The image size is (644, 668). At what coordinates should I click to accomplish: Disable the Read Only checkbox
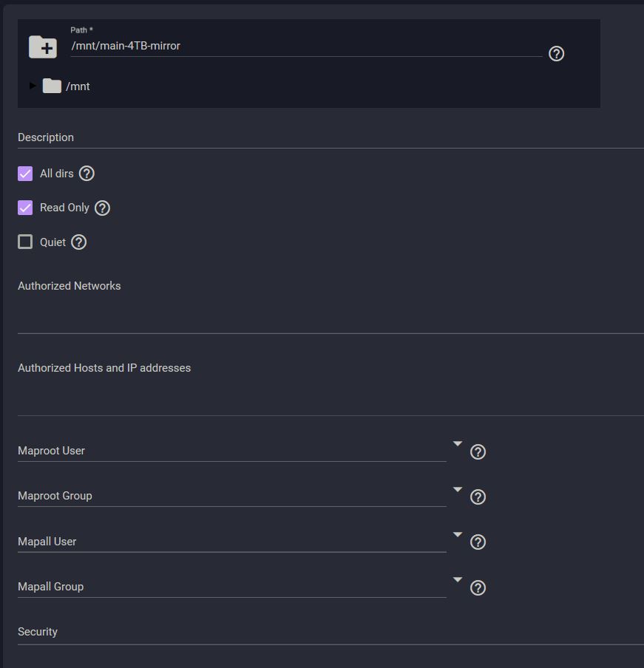pos(25,208)
